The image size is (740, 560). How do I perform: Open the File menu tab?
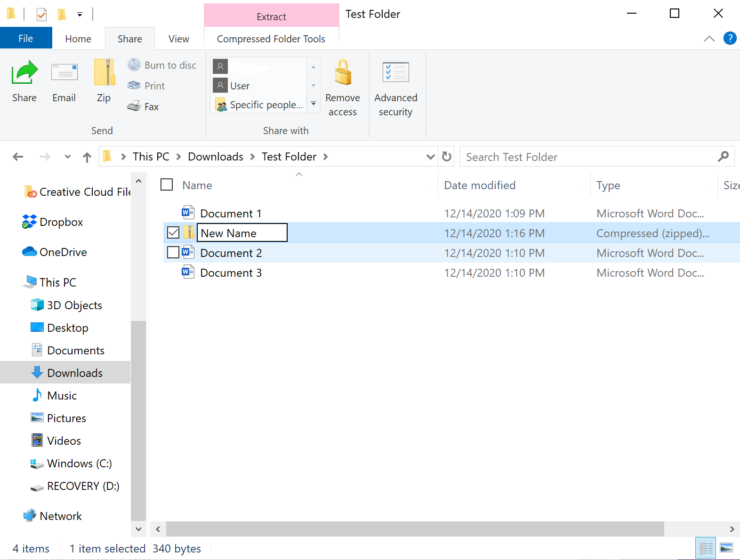pos(26,38)
